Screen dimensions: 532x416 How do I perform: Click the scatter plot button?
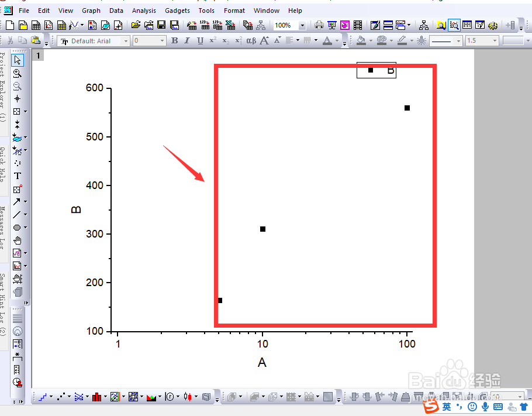pyautogui.click(x=61, y=396)
